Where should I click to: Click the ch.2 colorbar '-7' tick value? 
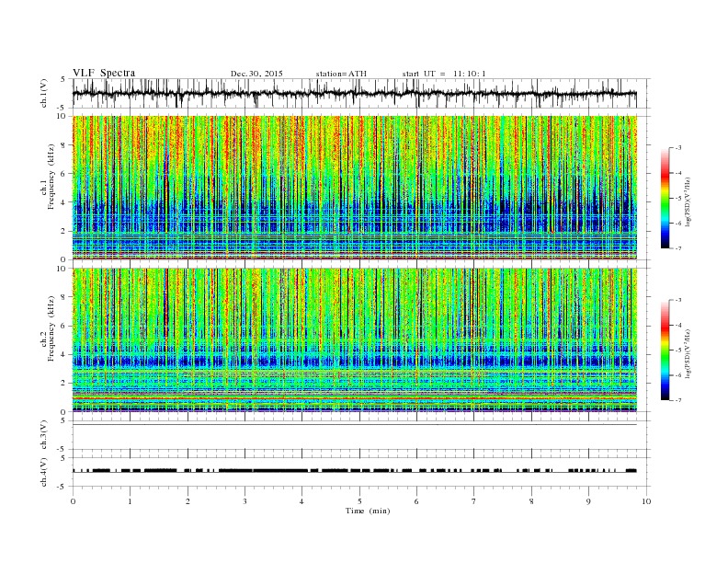click(x=678, y=400)
